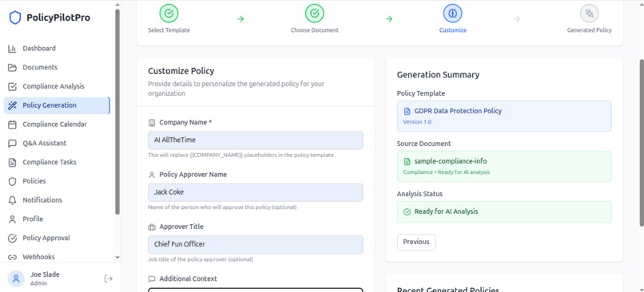
Task: Click the Dashboard bar chart icon
Action: (x=12, y=49)
